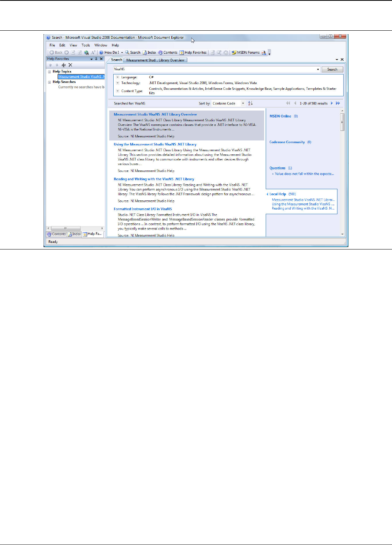Open Using the Measurement Studio VisaNS .NET Library

155,144
